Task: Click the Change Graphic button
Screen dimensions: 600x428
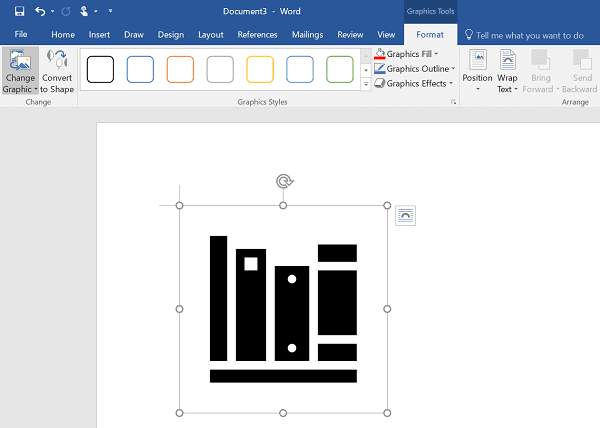Action: click(x=20, y=71)
